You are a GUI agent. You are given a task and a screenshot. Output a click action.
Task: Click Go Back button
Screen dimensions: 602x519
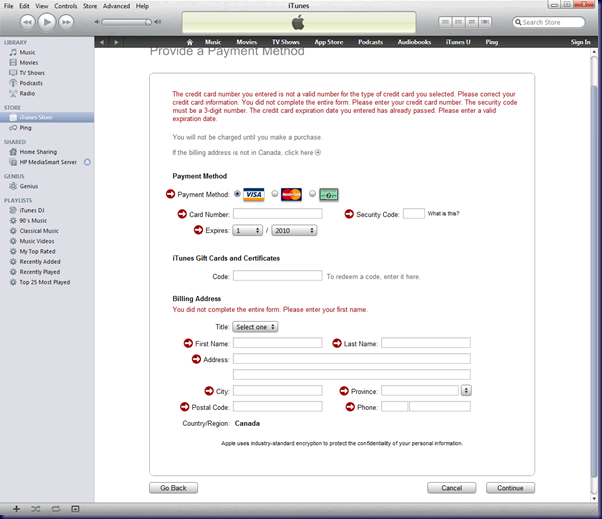174,488
